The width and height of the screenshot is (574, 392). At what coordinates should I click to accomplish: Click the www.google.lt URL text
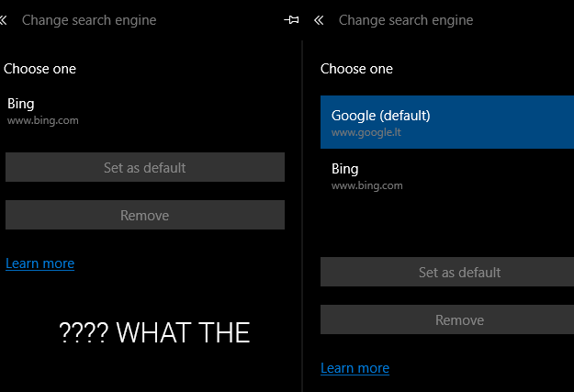coord(366,132)
